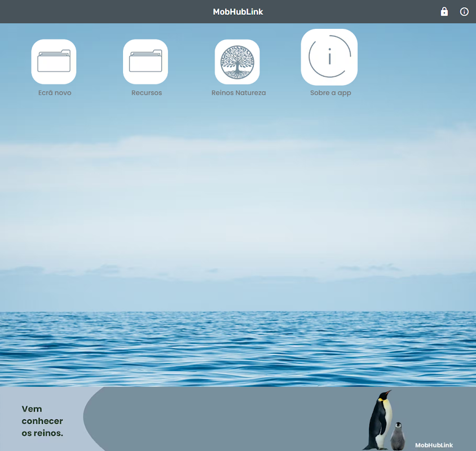Click the baby penguin chick image
476x451 pixels.
point(398,436)
